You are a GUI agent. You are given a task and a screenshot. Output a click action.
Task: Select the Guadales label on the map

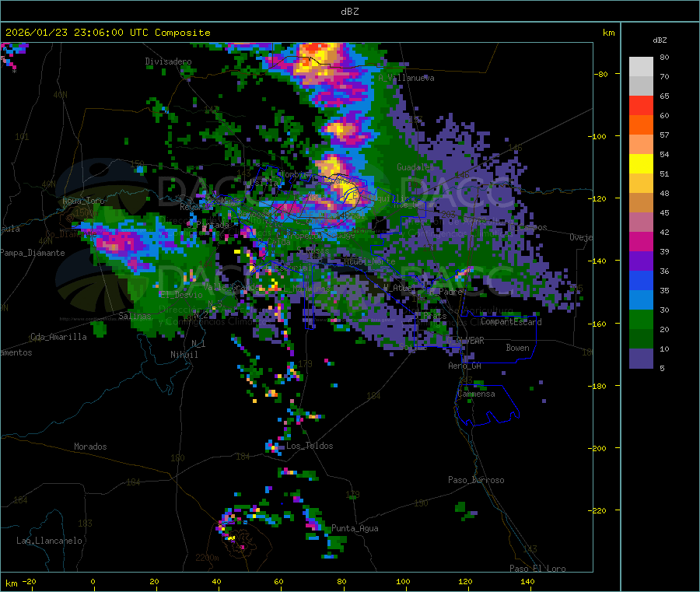[x=415, y=167]
